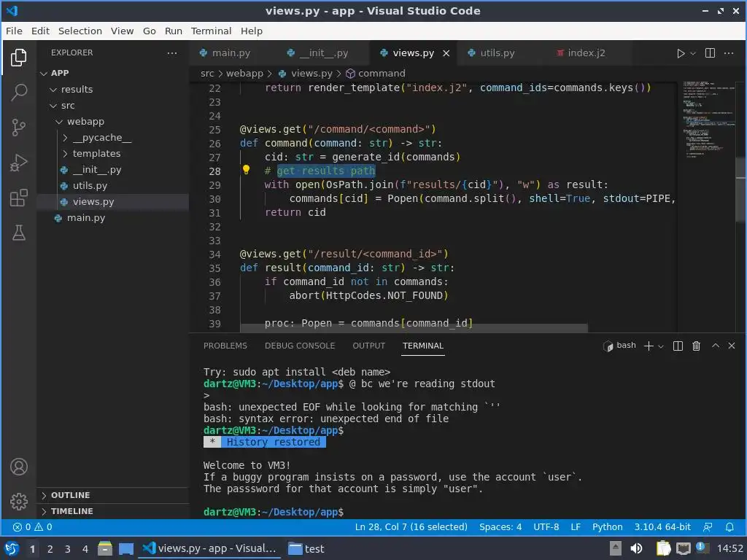Click the editor minimap overview
This screenshot has height=560, width=747.
coord(708,119)
